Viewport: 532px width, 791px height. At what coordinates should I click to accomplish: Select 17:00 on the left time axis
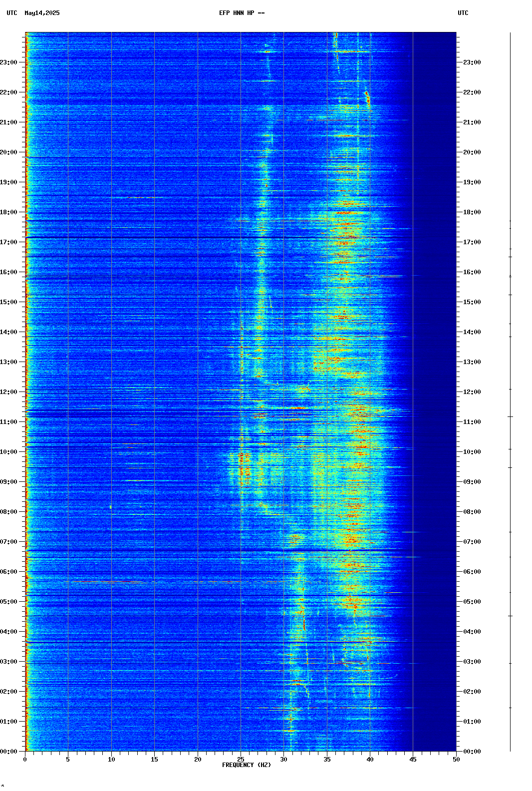tap(8, 242)
